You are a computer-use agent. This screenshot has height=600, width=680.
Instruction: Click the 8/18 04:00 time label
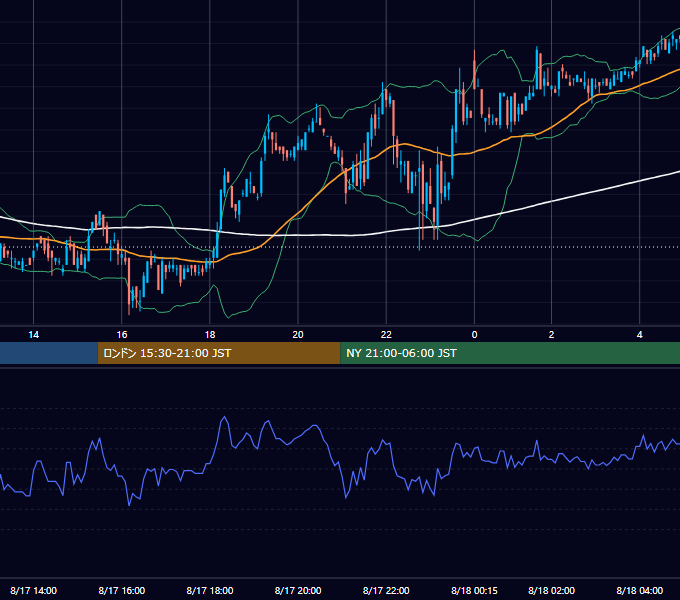coord(640,590)
